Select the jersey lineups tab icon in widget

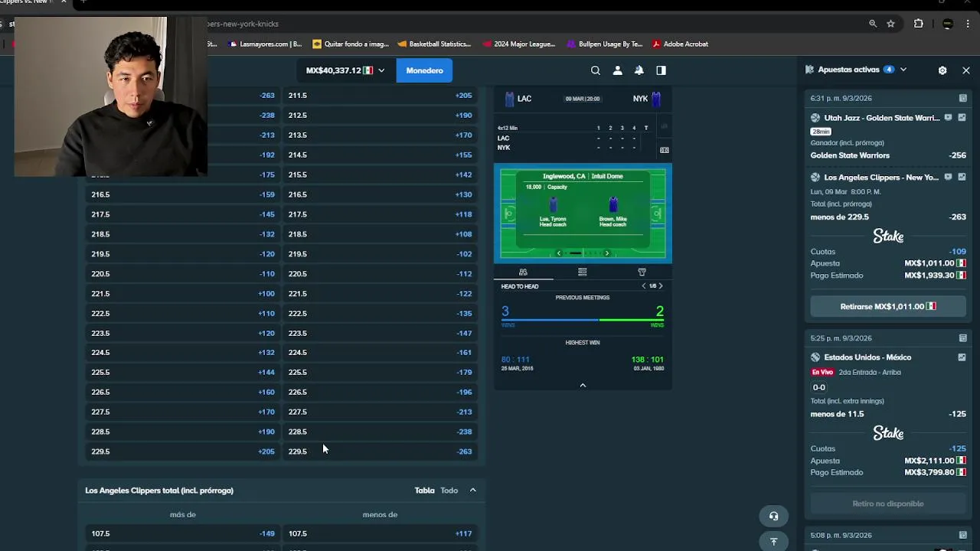[x=642, y=272]
